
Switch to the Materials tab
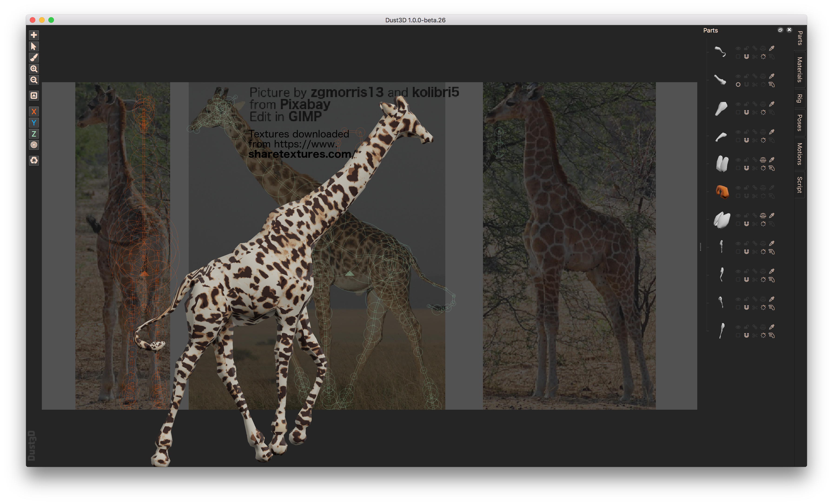coord(800,69)
